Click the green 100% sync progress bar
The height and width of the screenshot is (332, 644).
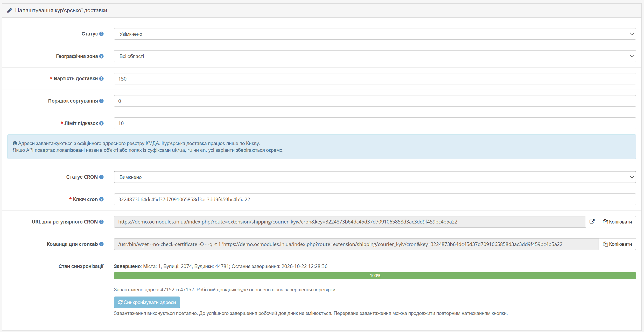point(375,276)
